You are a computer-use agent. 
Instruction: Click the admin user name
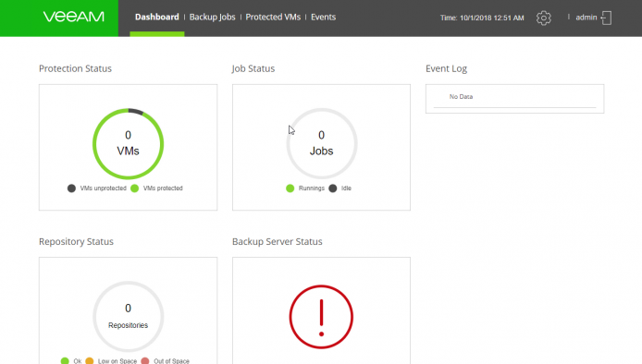(586, 18)
